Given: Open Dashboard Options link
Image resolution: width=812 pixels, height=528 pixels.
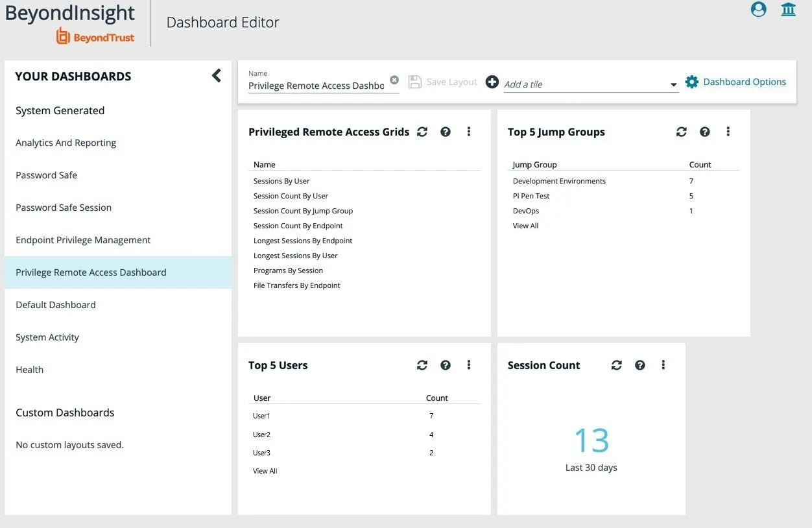Looking at the screenshot, I should tap(745, 82).
